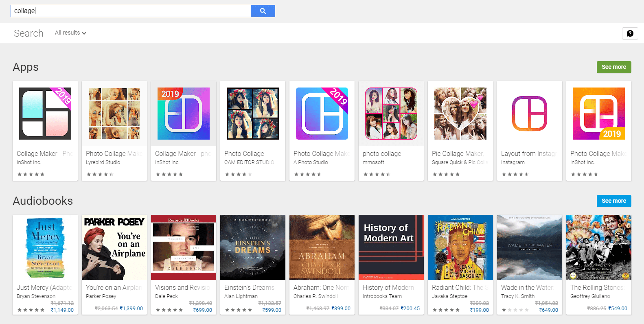Open CAM EDITOR STUDIO Photo Collage icon
644x324 pixels.
pyautogui.click(x=253, y=114)
